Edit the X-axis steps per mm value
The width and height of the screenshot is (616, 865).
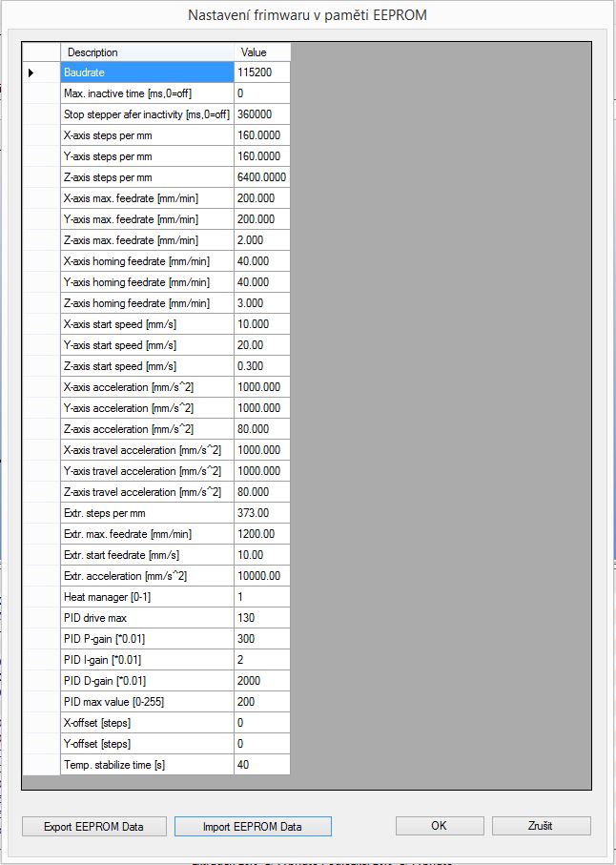[x=261, y=135]
